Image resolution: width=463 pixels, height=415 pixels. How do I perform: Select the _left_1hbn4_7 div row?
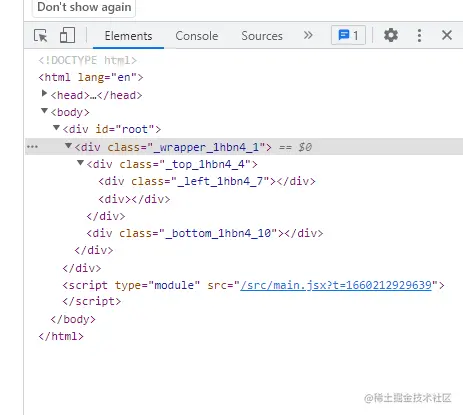coord(207,181)
